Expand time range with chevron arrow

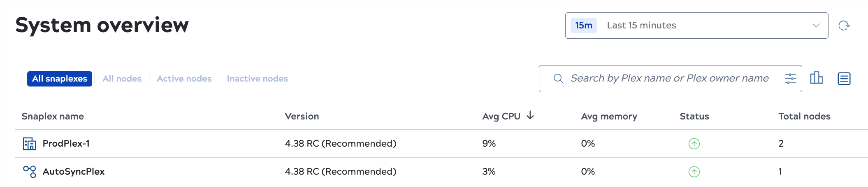(x=816, y=26)
